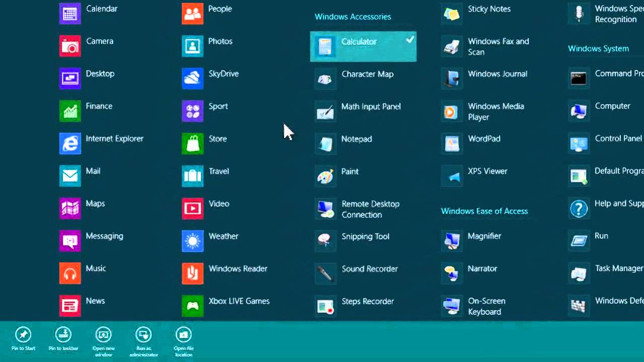Screen dimensions: 644x362
Task: Pin Calculator to Start
Action: (x=23, y=339)
